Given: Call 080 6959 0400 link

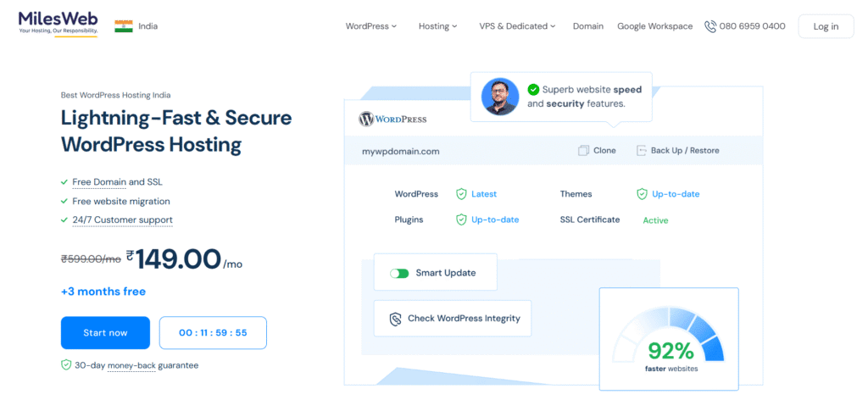Looking at the screenshot, I should click(x=745, y=26).
